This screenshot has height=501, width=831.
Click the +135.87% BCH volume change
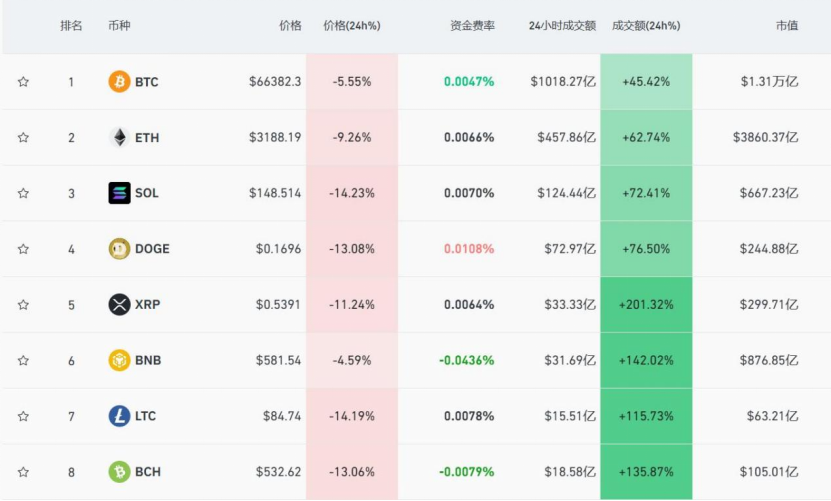[646, 472]
